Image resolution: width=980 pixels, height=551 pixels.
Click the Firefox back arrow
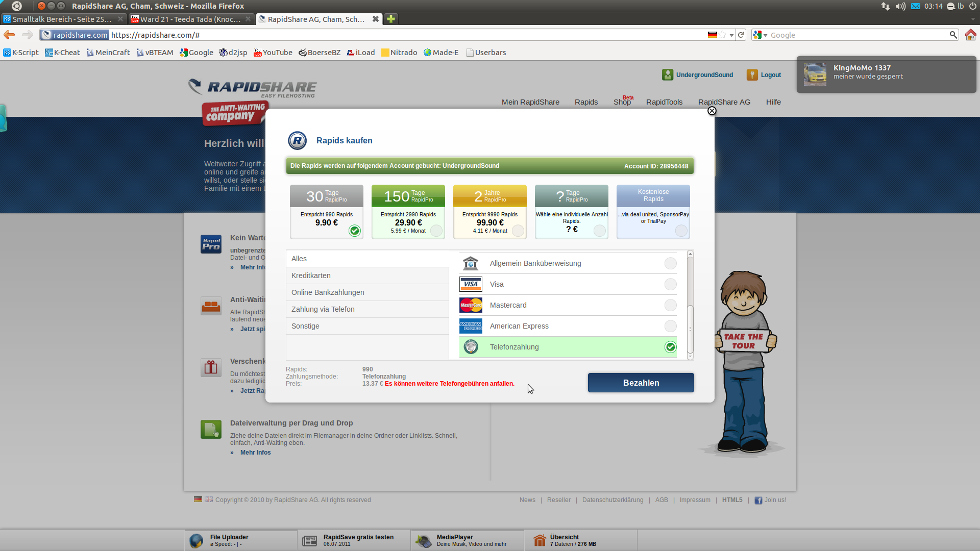[9, 35]
